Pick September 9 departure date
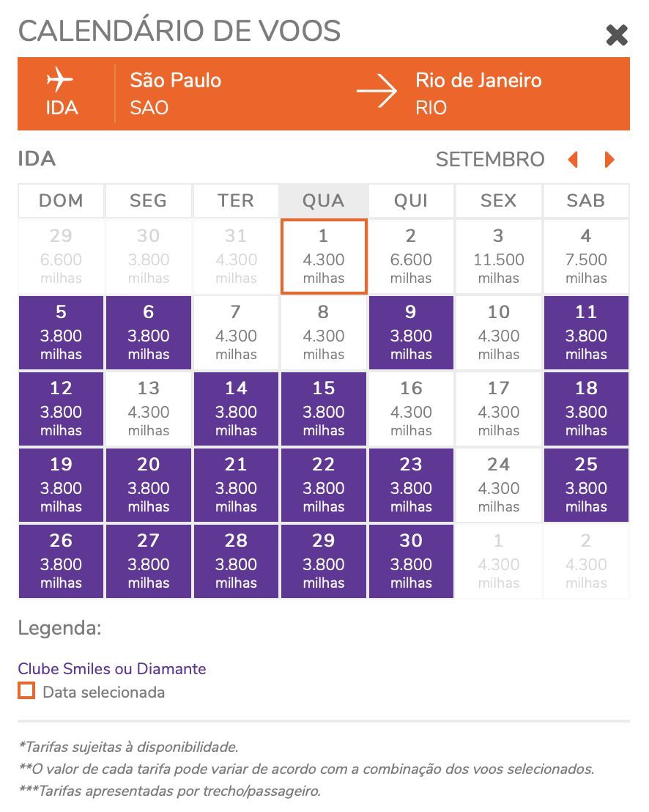Image resolution: width=649 pixels, height=812 pixels. tap(411, 333)
